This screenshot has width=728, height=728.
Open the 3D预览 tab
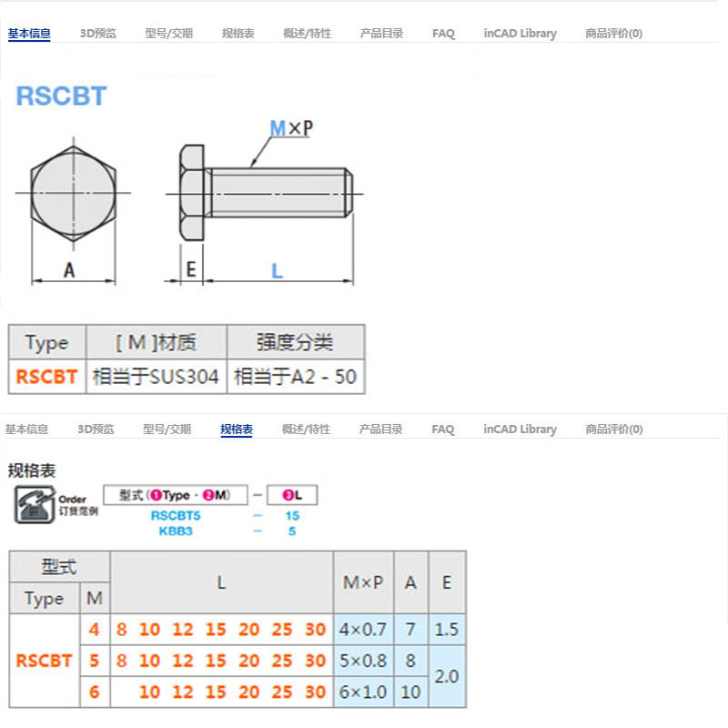(96, 33)
